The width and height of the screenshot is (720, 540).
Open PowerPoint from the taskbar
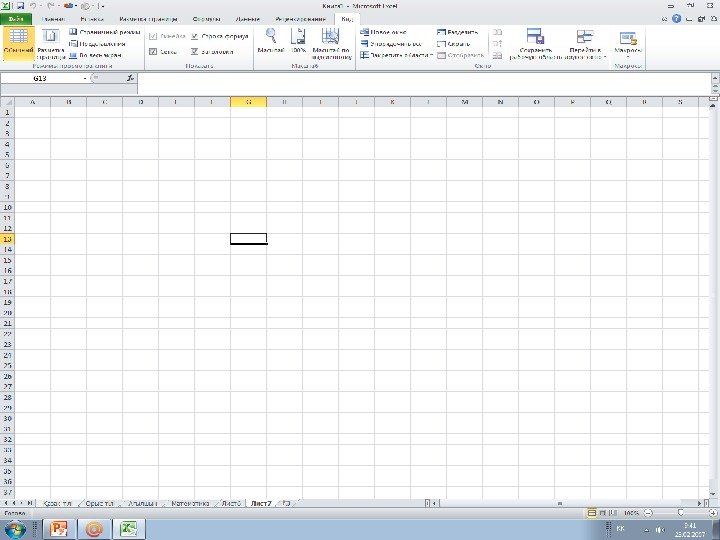59,529
